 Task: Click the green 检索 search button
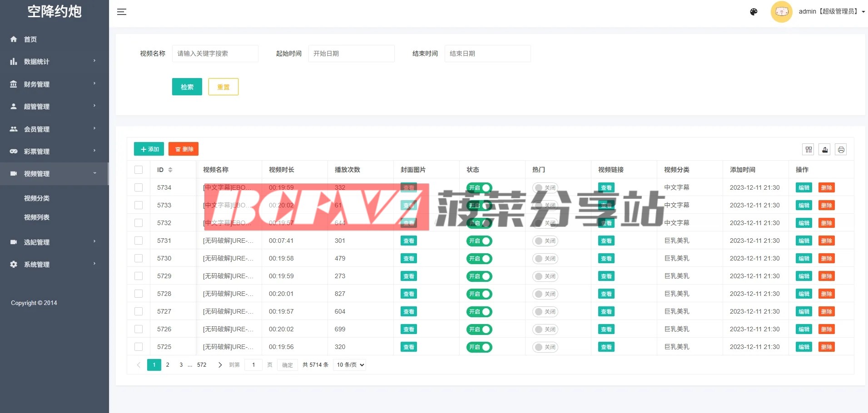tap(187, 87)
